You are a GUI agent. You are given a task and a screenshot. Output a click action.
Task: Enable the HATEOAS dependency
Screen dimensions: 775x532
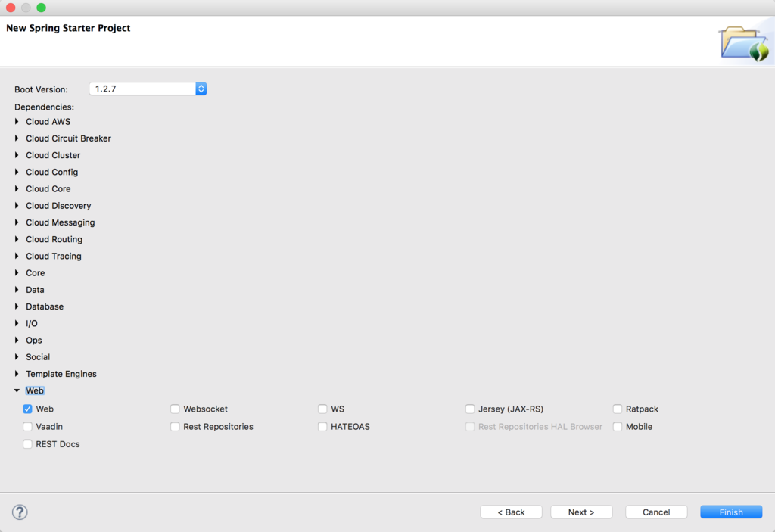click(322, 426)
